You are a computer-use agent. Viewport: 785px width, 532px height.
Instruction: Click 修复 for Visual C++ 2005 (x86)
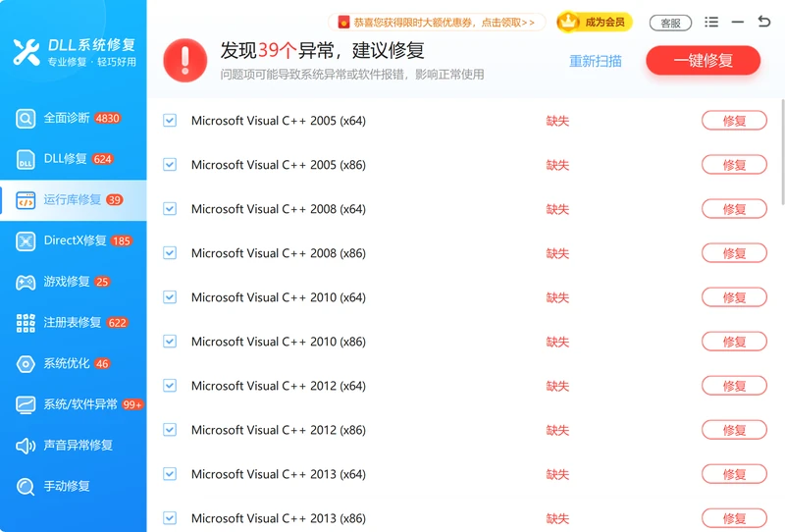[734, 164]
